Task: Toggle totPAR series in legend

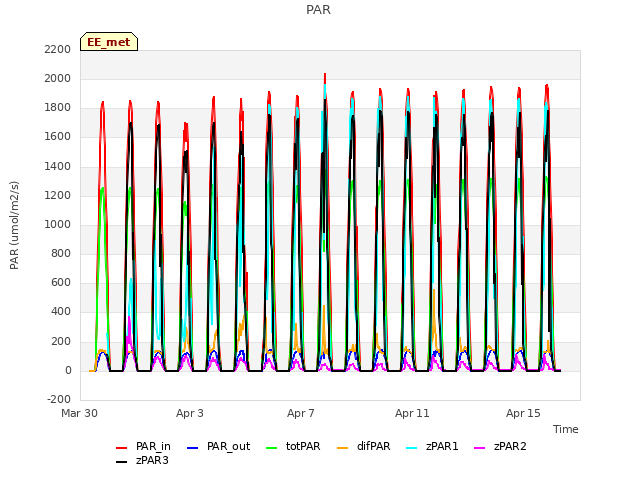Action: pyautogui.click(x=293, y=447)
